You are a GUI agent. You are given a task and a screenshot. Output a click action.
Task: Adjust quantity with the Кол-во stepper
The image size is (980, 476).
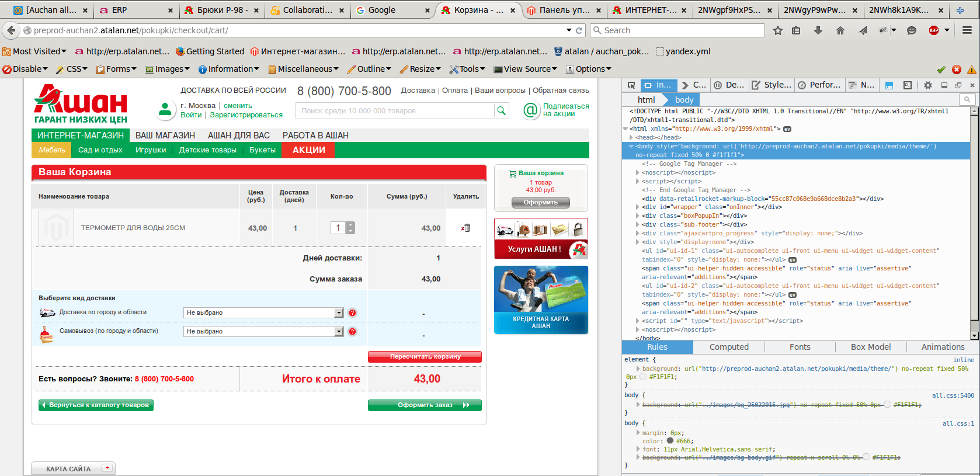(350, 228)
